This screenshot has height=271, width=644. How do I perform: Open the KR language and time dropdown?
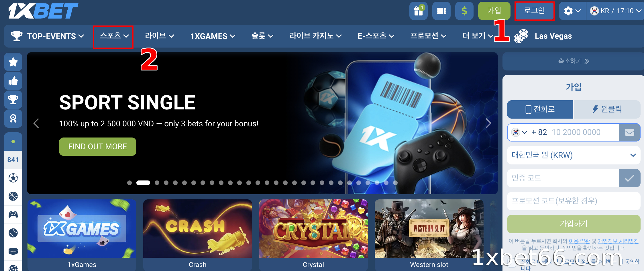point(615,11)
